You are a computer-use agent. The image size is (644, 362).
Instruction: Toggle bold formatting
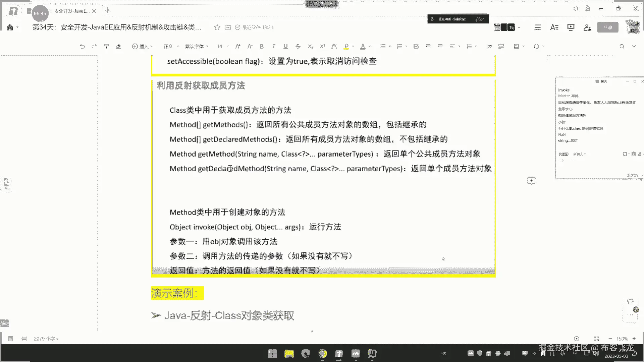262,46
